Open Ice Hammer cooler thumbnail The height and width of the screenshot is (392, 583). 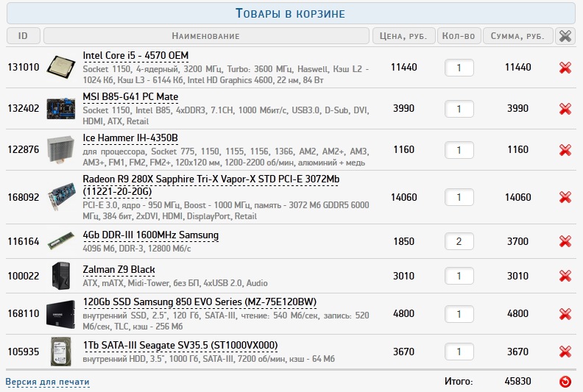coord(61,149)
